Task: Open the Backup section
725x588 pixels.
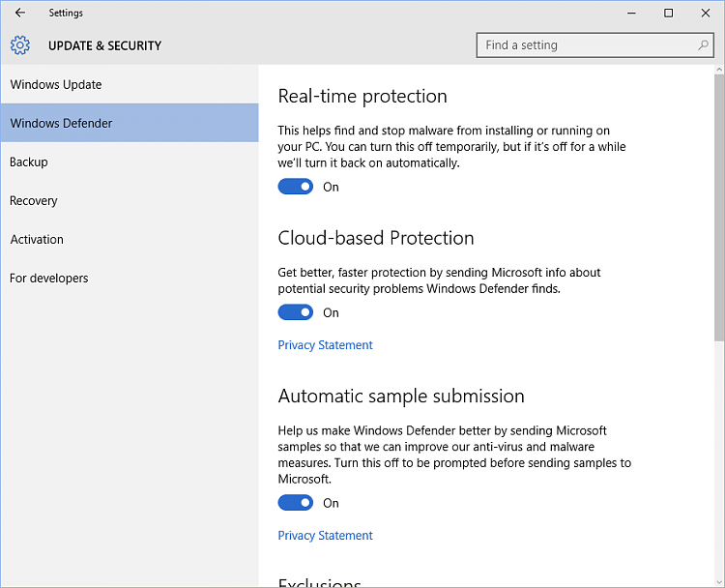Action: (130, 162)
